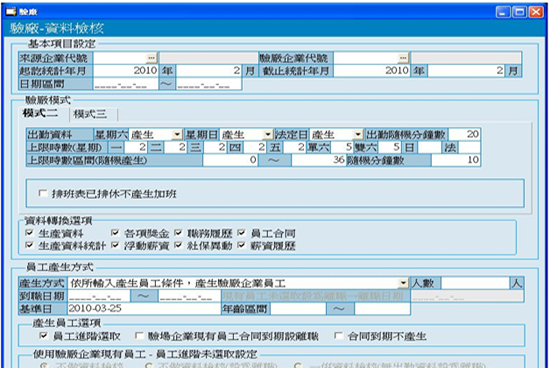The image size is (550, 368).
Task: Click the empty hours field for 日
Action: pyautogui.click(x=430, y=147)
